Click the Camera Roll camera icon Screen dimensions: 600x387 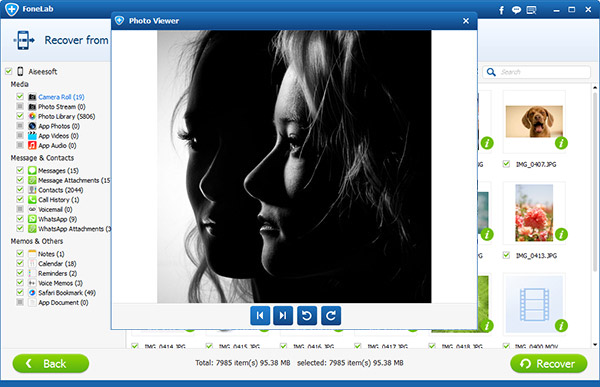[33, 97]
